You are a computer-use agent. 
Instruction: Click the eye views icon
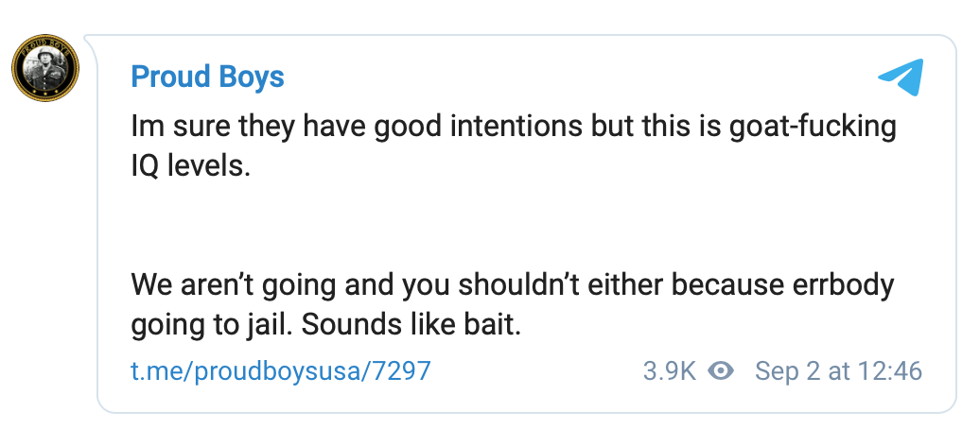721,371
